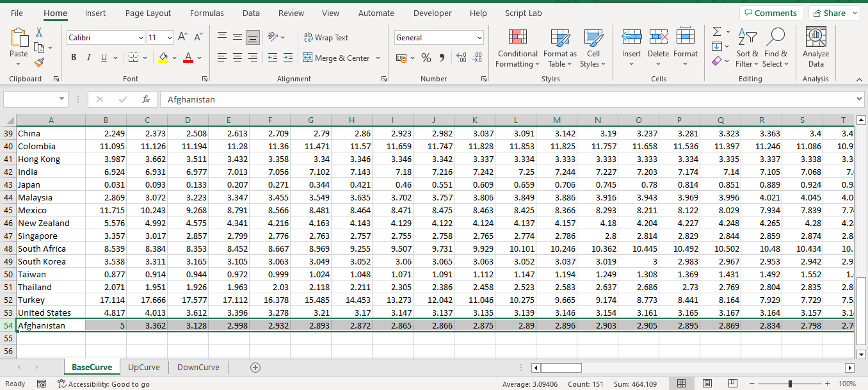Image resolution: width=868 pixels, height=390 pixels.
Task: Click the AutoSum sigma icon
Action: [717, 31]
